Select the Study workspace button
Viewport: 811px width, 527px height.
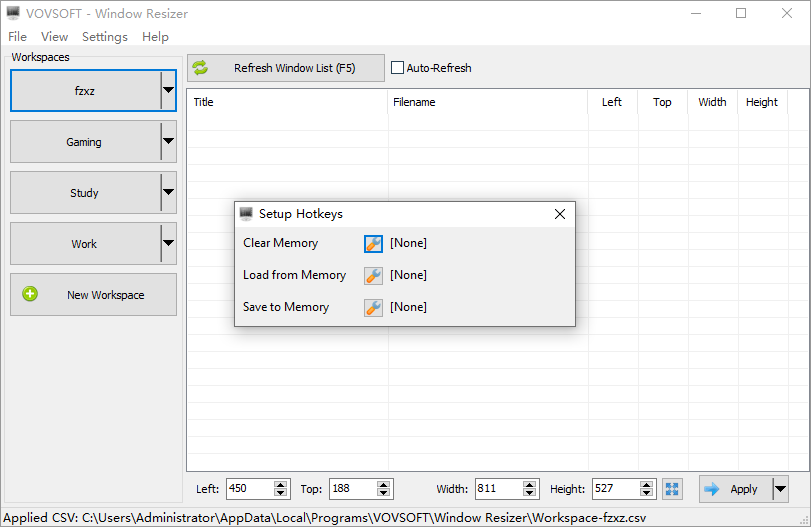coord(85,192)
